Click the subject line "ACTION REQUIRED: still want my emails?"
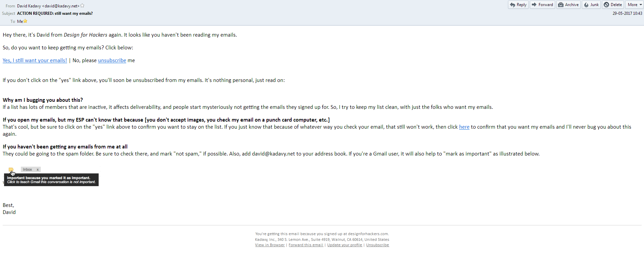 click(x=55, y=13)
